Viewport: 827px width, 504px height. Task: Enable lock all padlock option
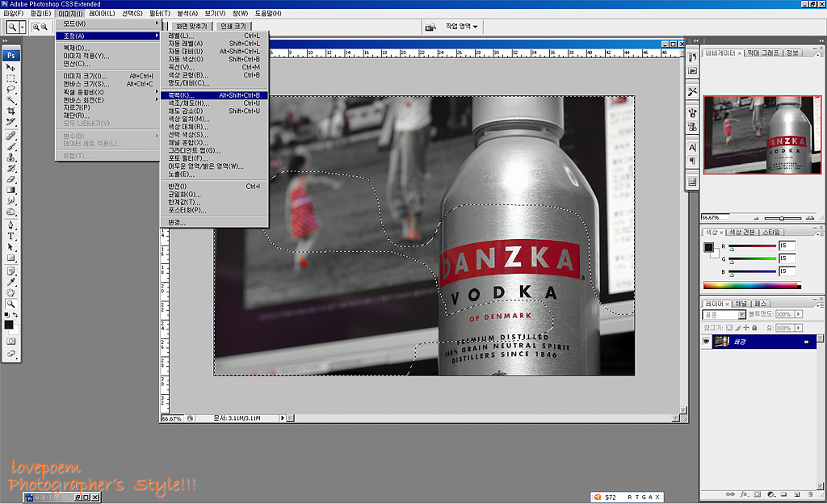point(754,327)
